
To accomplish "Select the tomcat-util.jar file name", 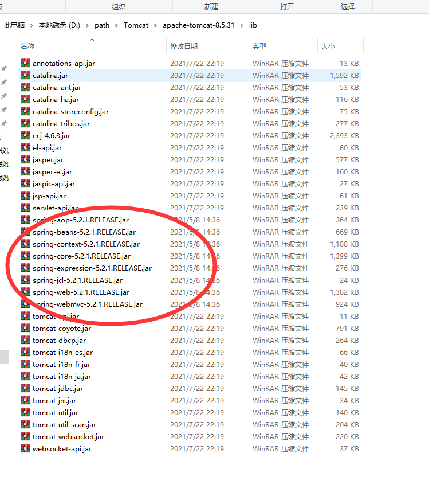I will 56,412.
